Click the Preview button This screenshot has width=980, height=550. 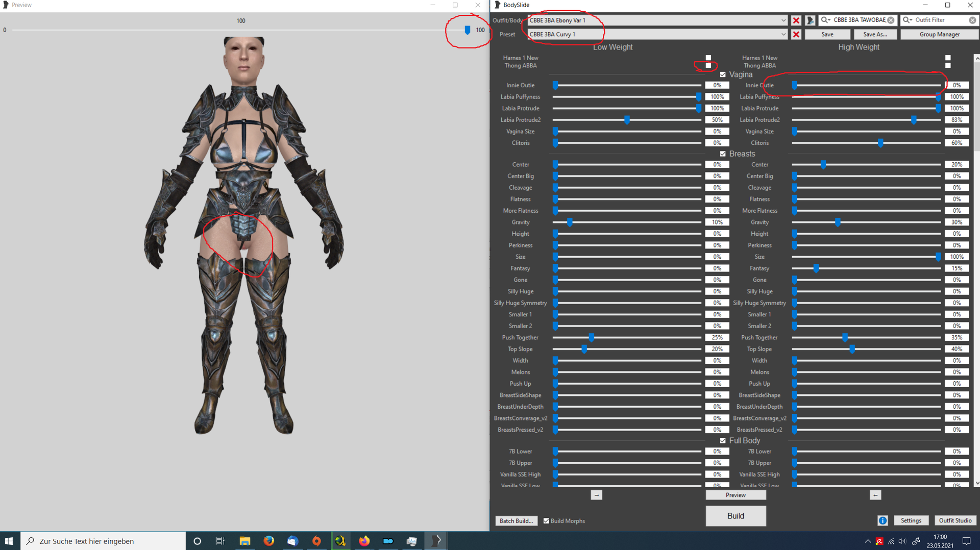point(736,495)
